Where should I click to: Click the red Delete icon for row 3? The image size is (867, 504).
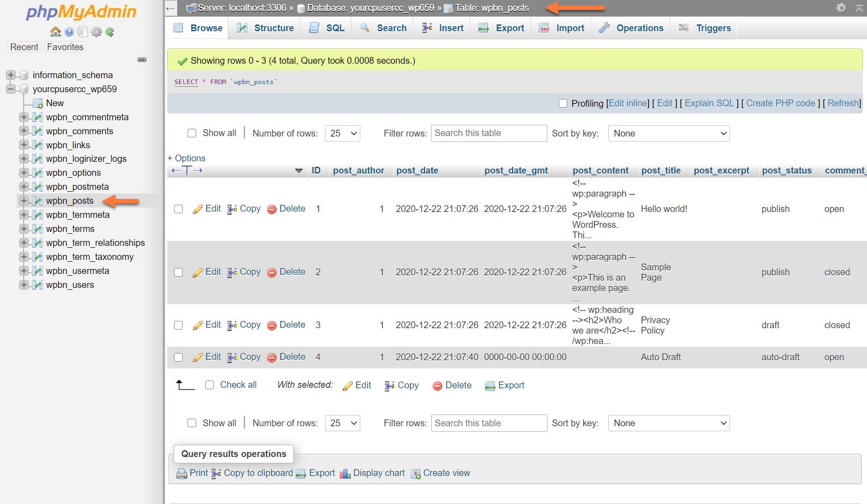272,325
